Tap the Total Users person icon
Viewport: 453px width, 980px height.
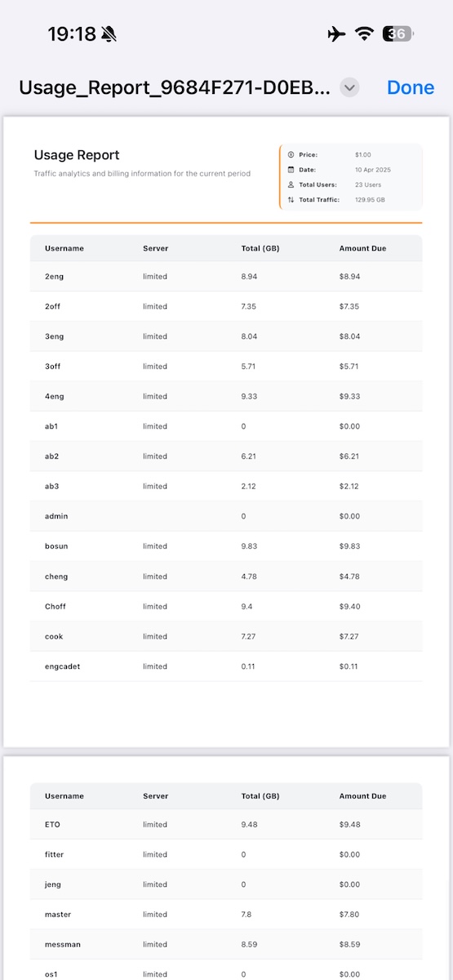pyautogui.click(x=291, y=185)
